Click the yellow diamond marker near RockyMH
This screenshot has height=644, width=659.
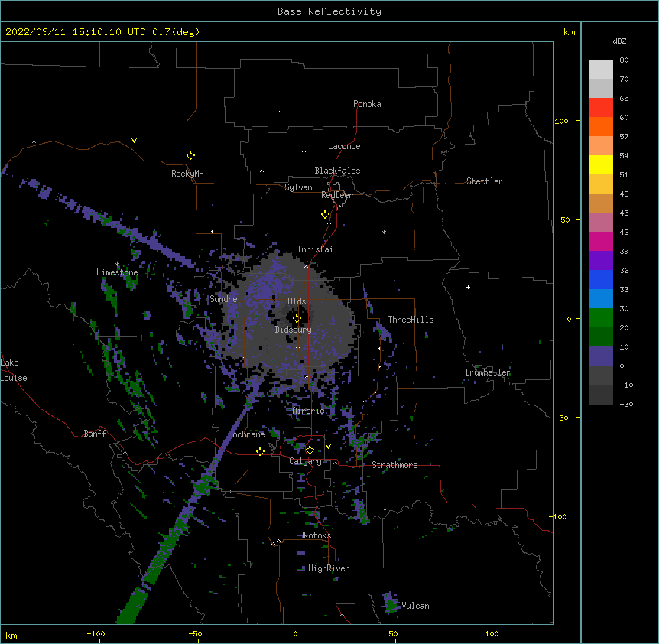coord(190,155)
